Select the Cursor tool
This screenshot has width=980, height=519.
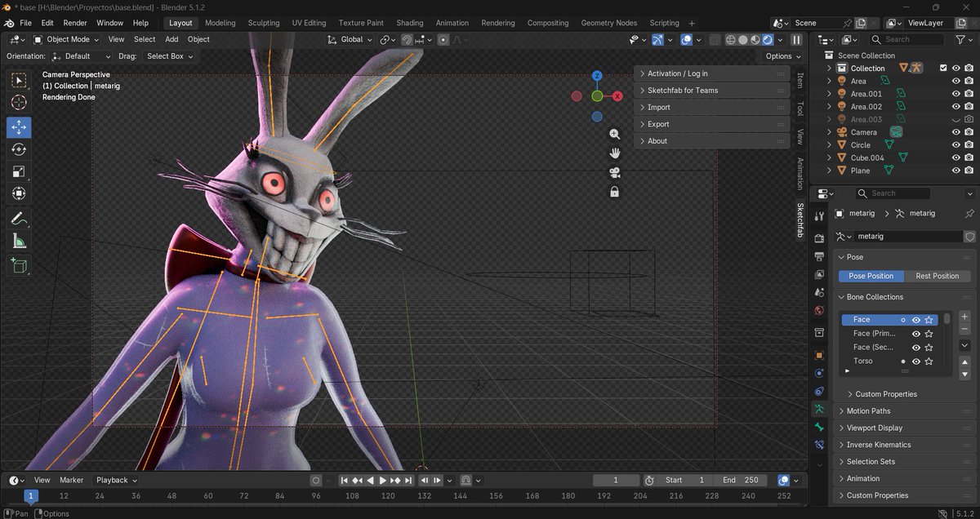tap(19, 102)
